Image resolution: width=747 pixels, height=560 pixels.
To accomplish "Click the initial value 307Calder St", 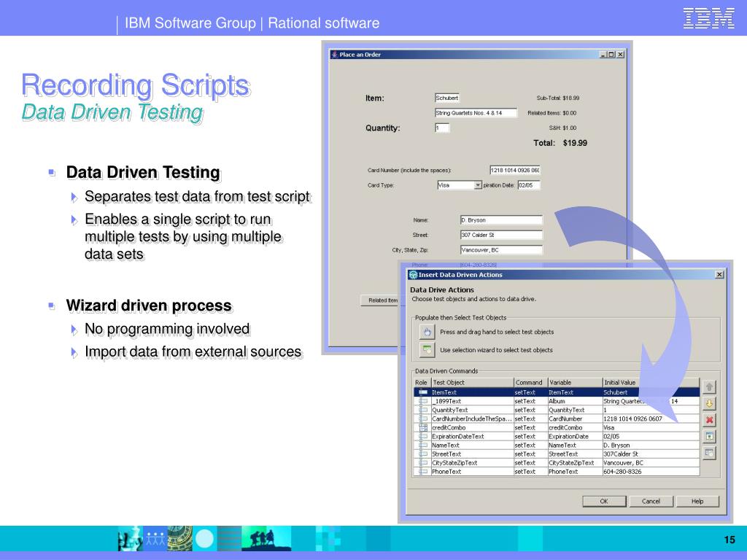I will point(651,454).
